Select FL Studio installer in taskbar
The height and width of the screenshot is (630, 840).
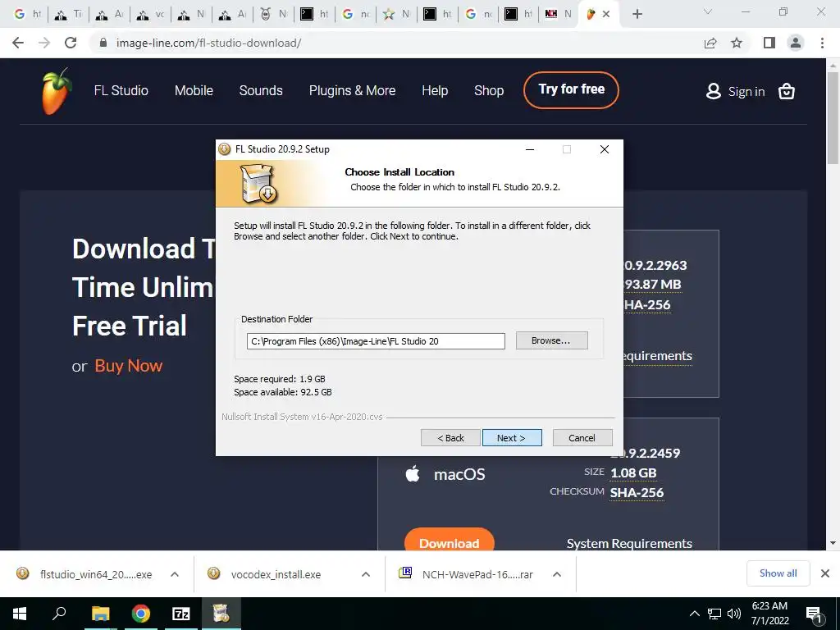point(221,614)
